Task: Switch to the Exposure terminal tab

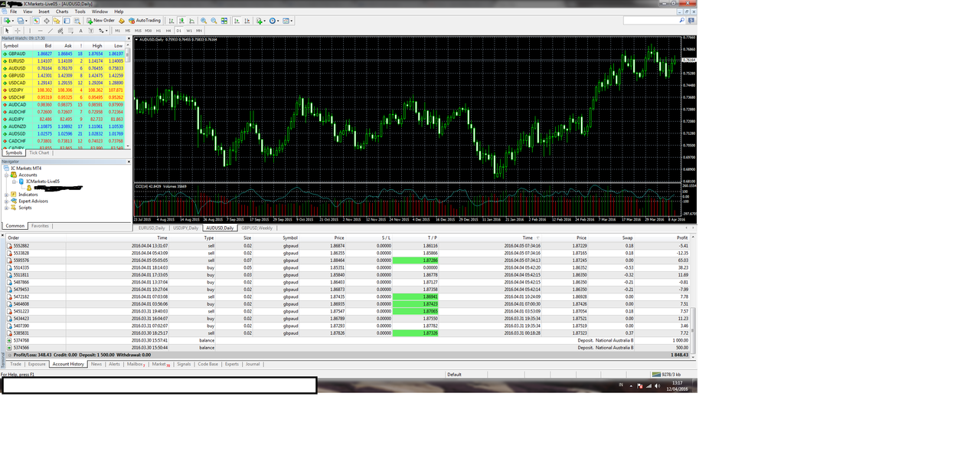Action: pos(37,364)
